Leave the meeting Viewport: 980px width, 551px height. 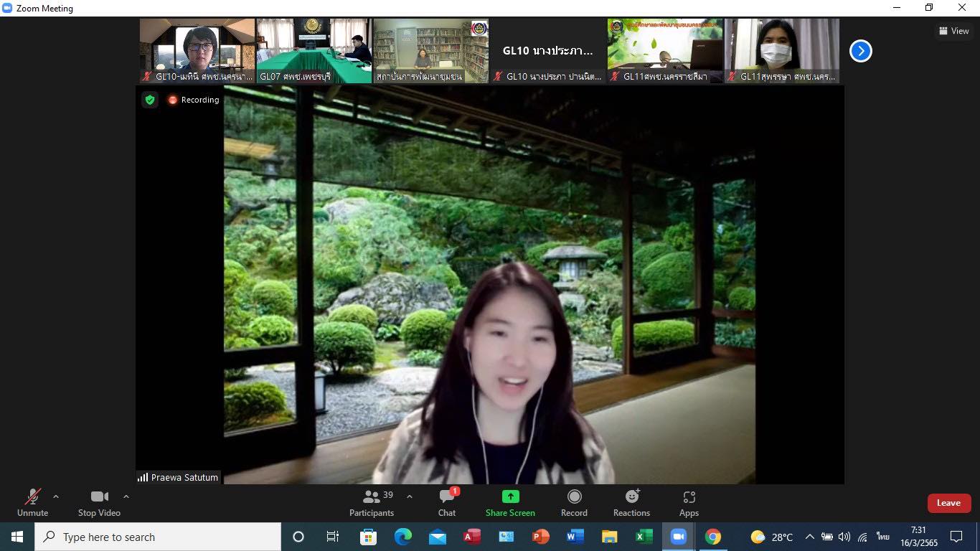948,503
